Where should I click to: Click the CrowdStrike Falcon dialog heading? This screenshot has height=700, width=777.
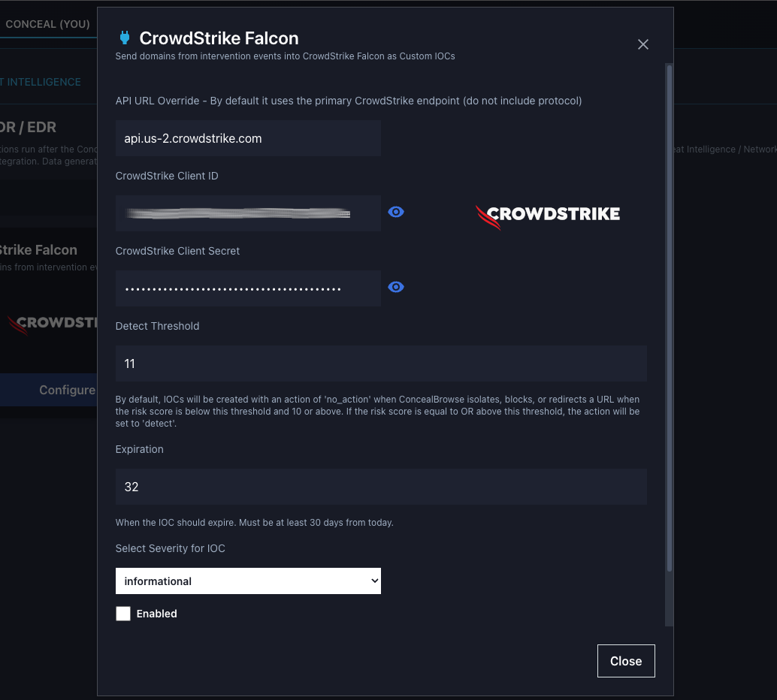[x=219, y=38]
